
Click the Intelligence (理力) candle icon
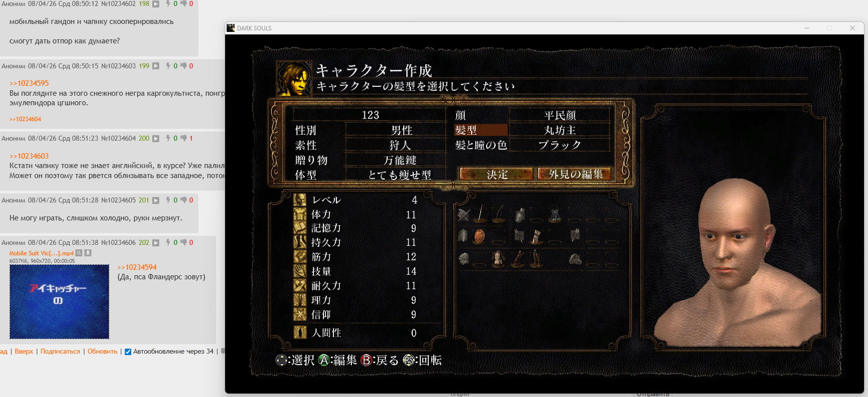click(x=299, y=300)
